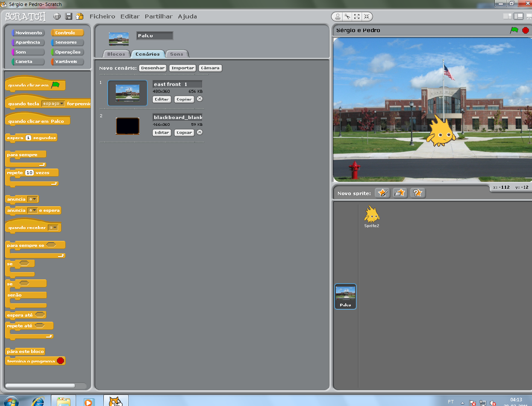Switch to full stage layout
Image resolution: width=532 pixels, height=406 pixels.
point(529,16)
